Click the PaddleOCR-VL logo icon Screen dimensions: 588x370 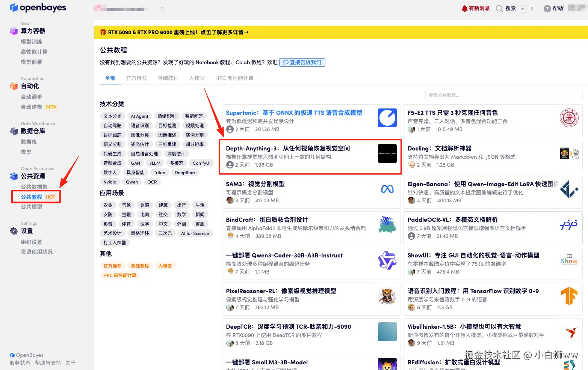(569, 225)
